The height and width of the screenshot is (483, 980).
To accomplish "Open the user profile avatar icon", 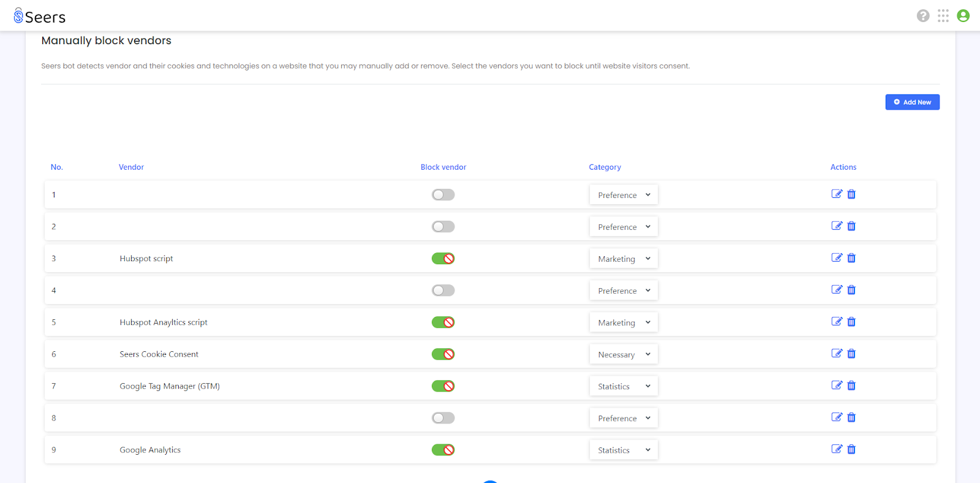I will coord(963,16).
